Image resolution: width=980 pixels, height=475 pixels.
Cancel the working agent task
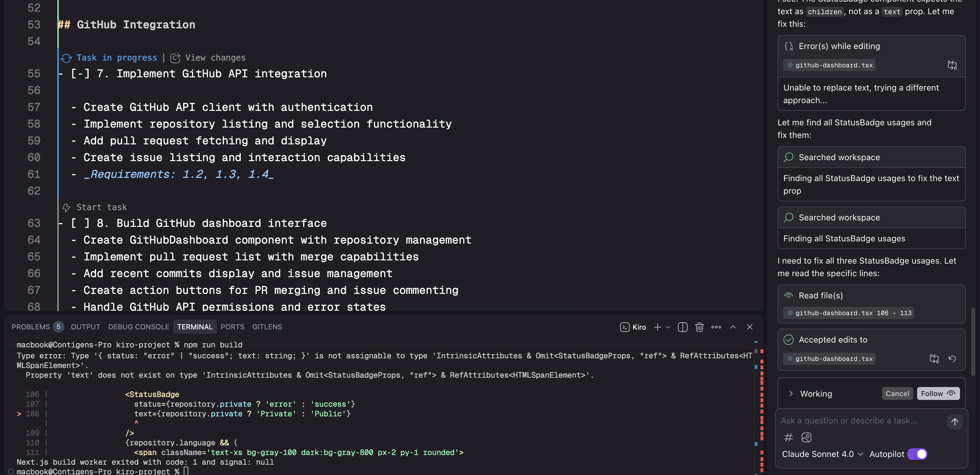[x=897, y=393]
